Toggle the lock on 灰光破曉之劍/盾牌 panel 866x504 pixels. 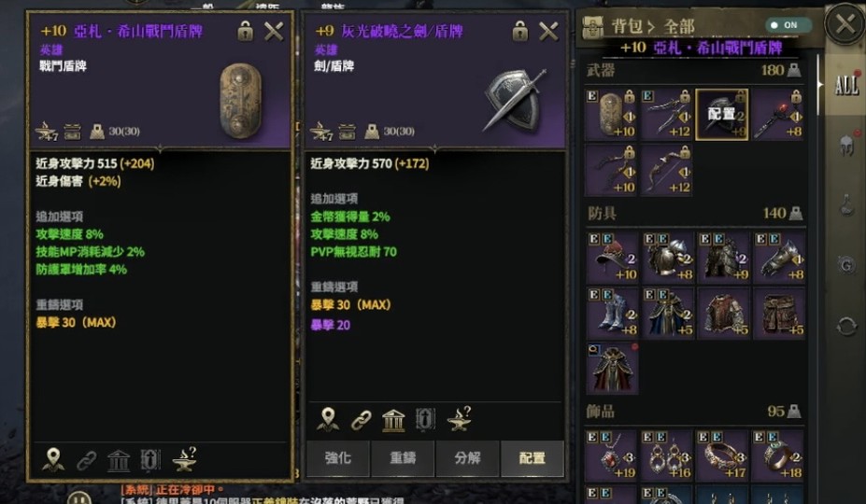pyautogui.click(x=519, y=32)
